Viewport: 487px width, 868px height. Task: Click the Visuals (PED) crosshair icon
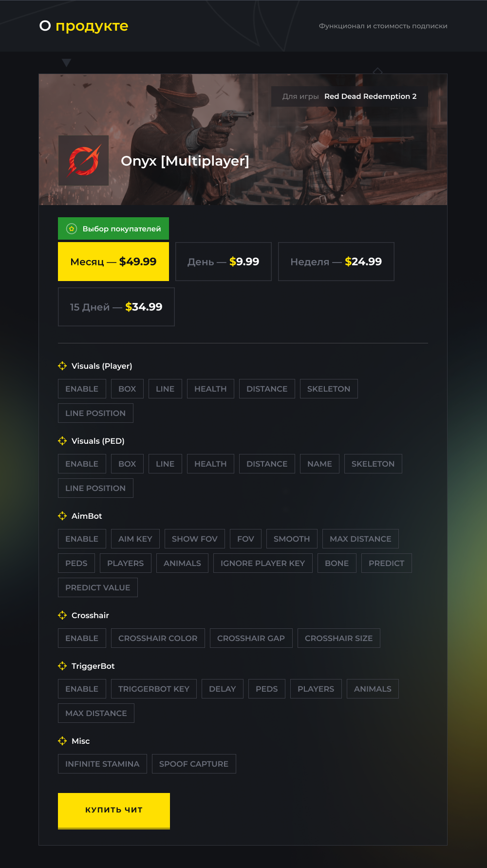click(62, 441)
